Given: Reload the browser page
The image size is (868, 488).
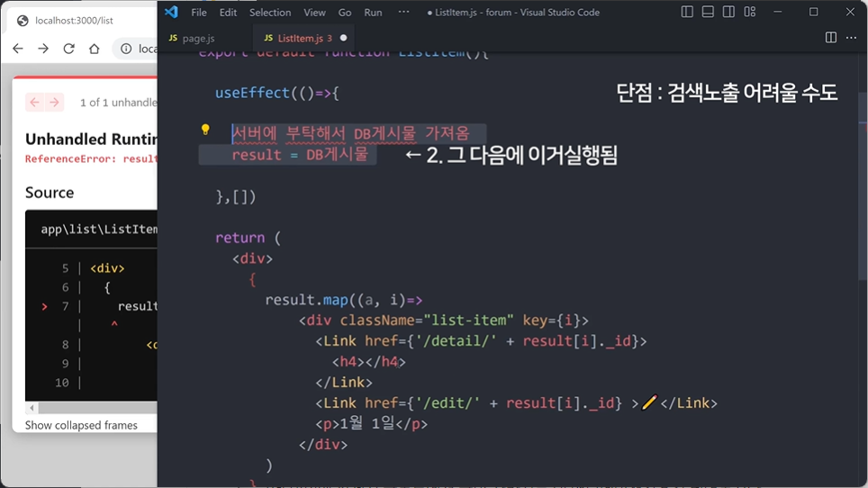Looking at the screenshot, I should click(68, 49).
